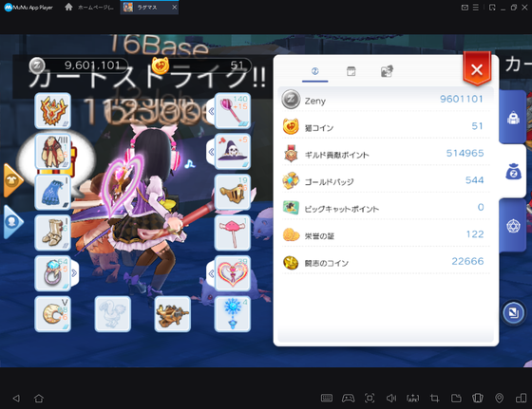
Task: Adjust volume with speaker icon
Action: (x=391, y=399)
